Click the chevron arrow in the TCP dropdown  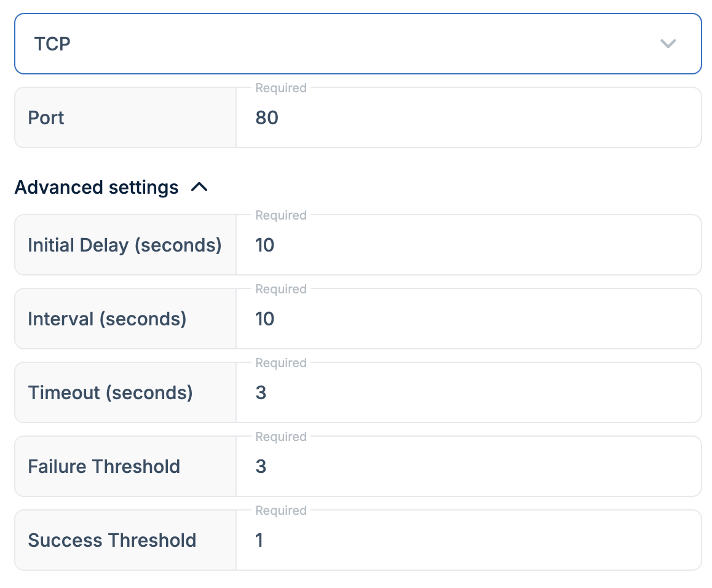coord(668,44)
